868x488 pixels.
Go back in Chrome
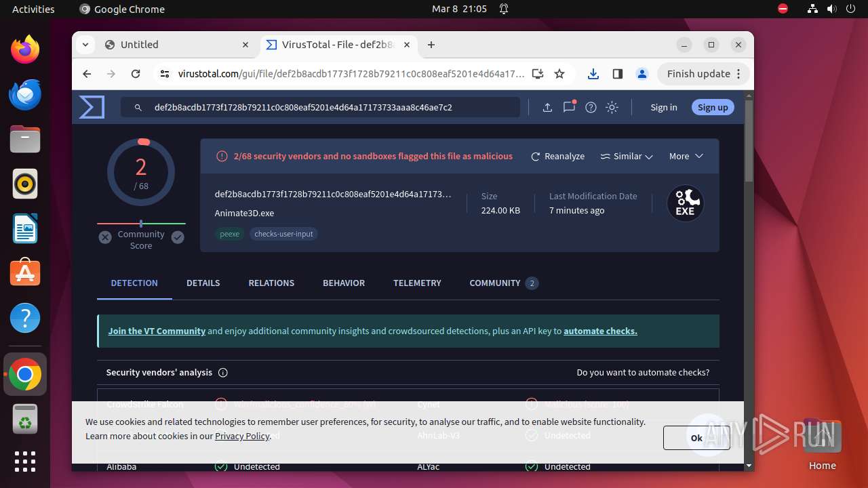point(87,74)
